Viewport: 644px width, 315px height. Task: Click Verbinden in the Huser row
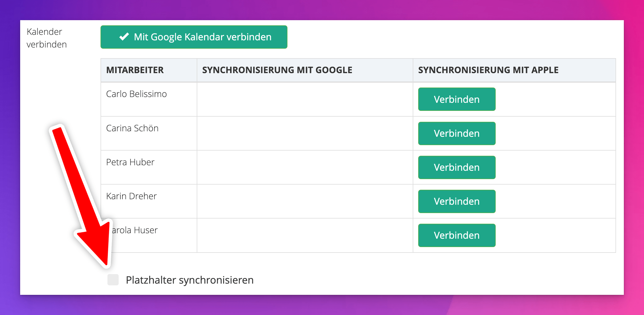coord(457,235)
